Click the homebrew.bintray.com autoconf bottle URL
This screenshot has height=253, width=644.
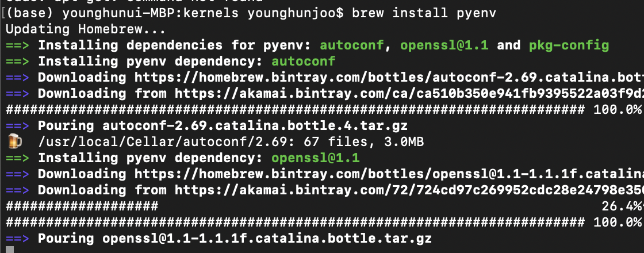389,78
